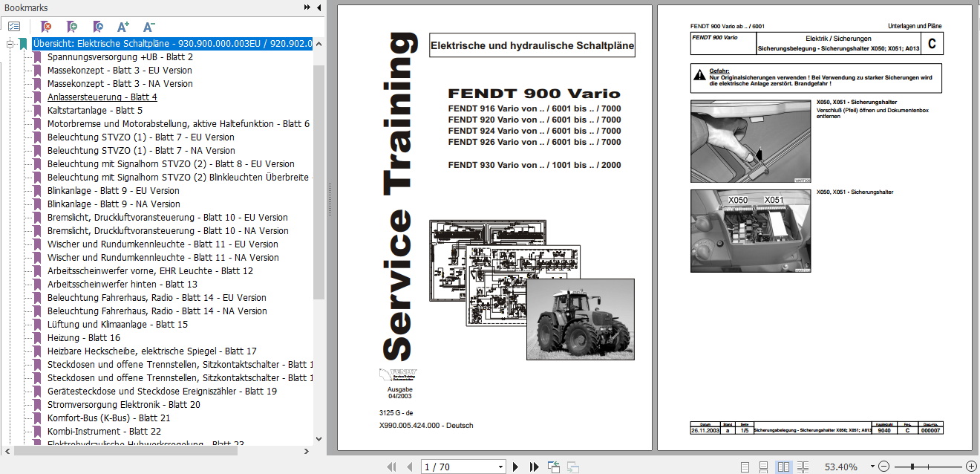Go to the first page
The width and height of the screenshot is (980, 474).
click(391, 467)
